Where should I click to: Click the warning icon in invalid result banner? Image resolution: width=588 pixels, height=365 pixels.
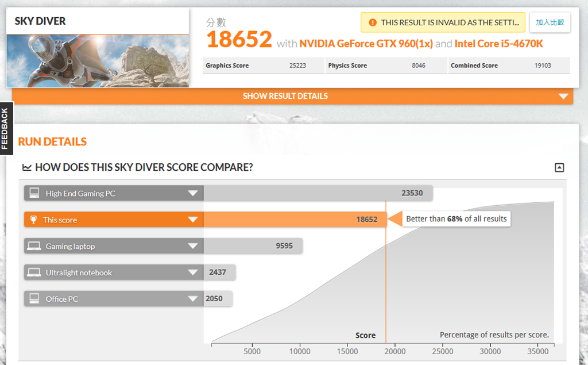coord(372,22)
